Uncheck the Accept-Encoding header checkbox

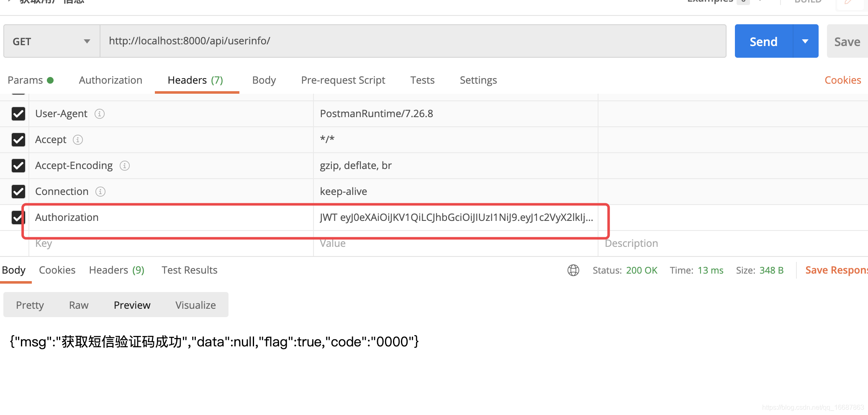click(18, 166)
